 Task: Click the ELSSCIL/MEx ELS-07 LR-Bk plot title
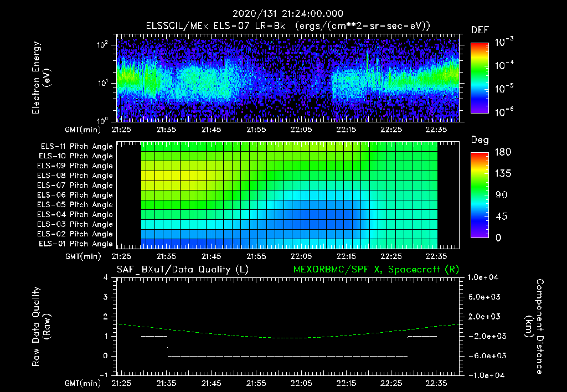pos(288,25)
